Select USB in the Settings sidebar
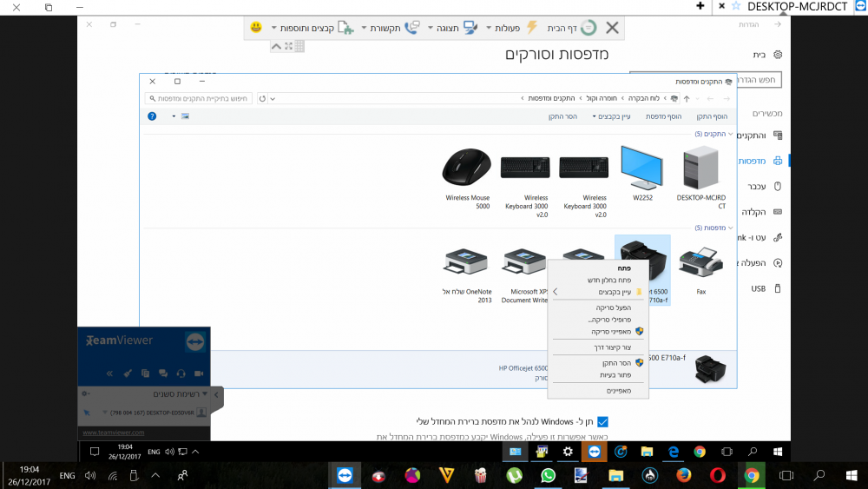Image resolution: width=868 pixels, height=489 pixels. 766,288
